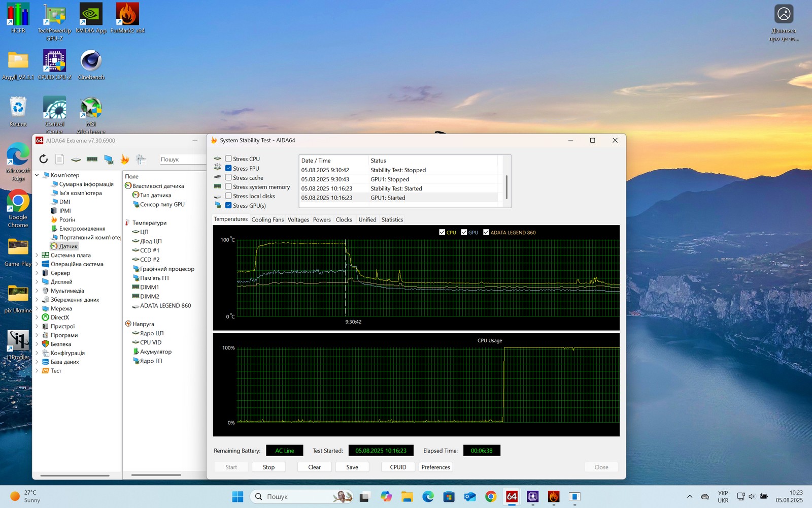Screen dimensions: 812x508
Task: Open i1Profiler desktop shortcut
Action: tap(18, 345)
